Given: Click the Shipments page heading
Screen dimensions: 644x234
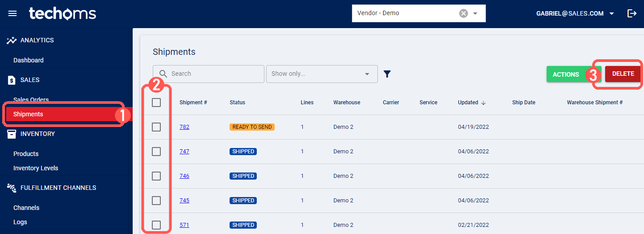Looking at the screenshot, I should pyautogui.click(x=174, y=52).
